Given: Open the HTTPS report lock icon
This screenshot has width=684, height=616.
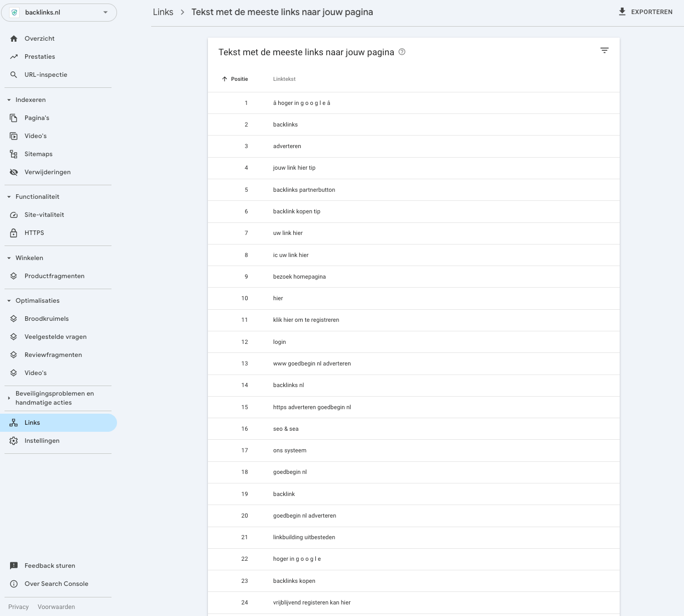Looking at the screenshot, I should pos(14,232).
